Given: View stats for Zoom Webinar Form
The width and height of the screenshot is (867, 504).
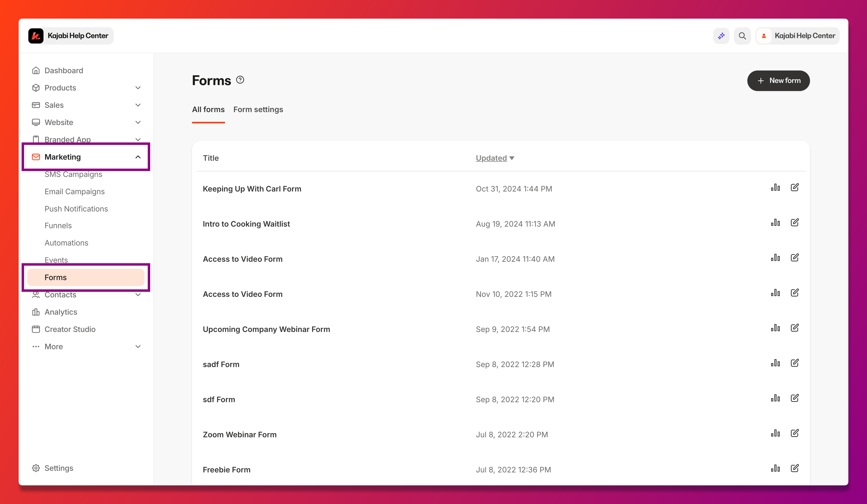Looking at the screenshot, I should (x=775, y=433).
